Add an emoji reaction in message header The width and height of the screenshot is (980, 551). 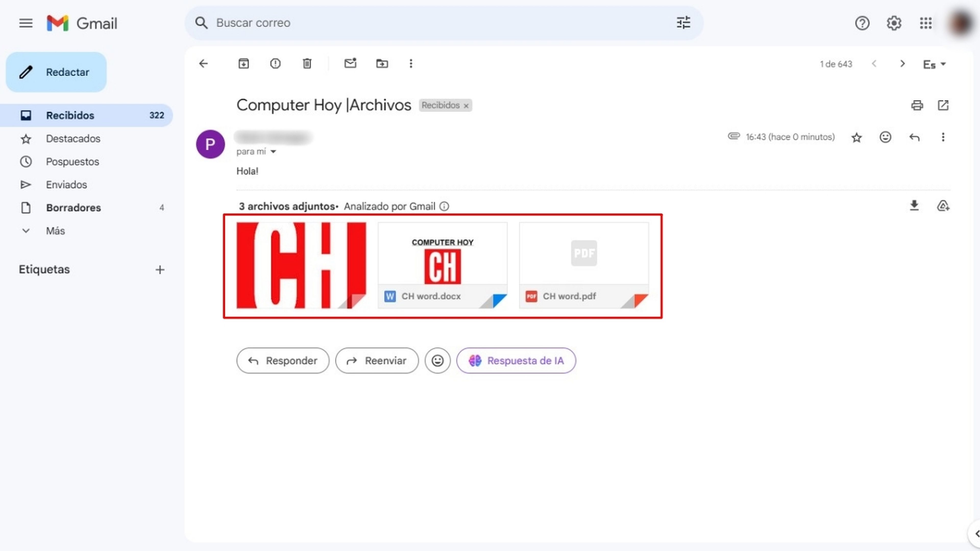pos(885,137)
